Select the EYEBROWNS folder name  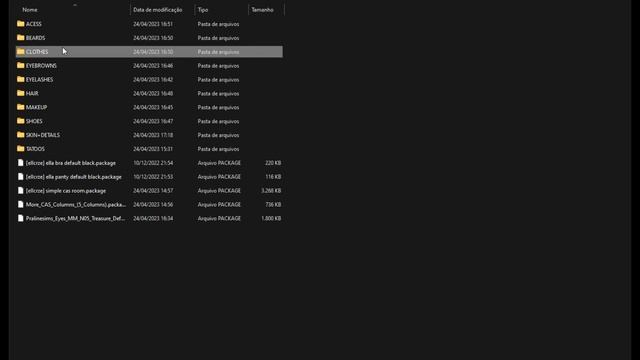(x=41, y=66)
